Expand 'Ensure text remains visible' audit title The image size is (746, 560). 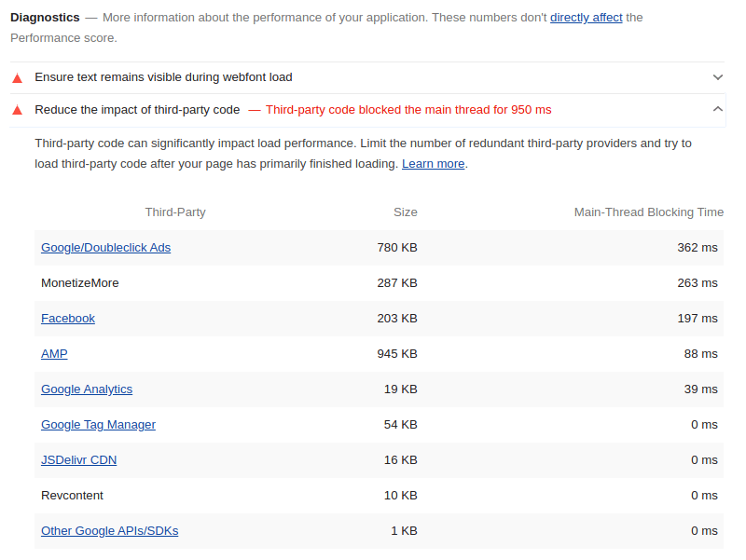click(x=163, y=77)
